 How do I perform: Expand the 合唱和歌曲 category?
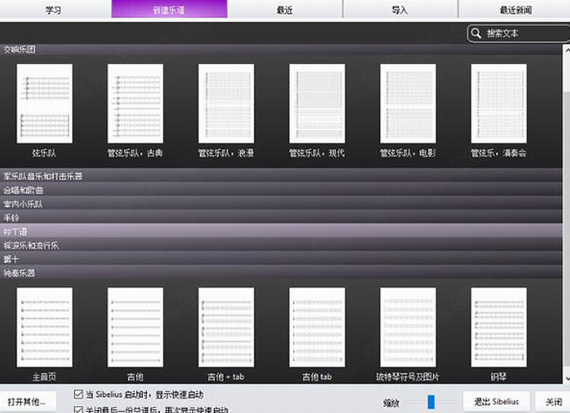[x=281, y=190]
